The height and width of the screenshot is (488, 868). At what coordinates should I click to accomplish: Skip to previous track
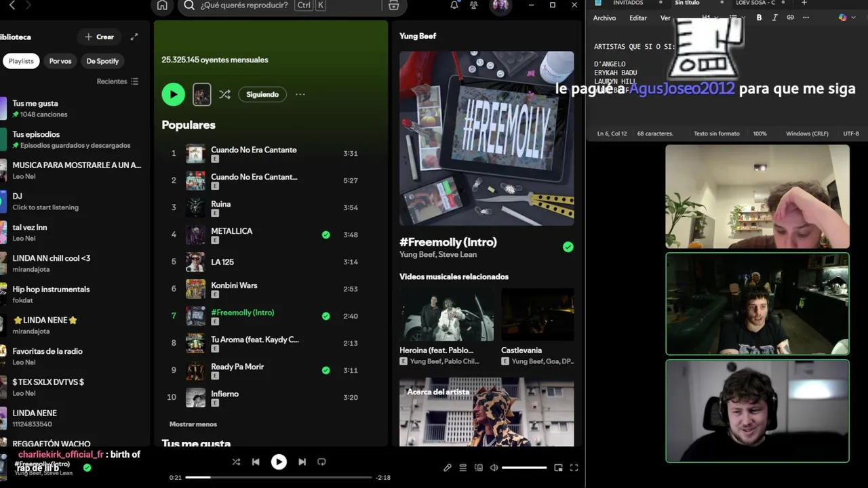pos(256,462)
